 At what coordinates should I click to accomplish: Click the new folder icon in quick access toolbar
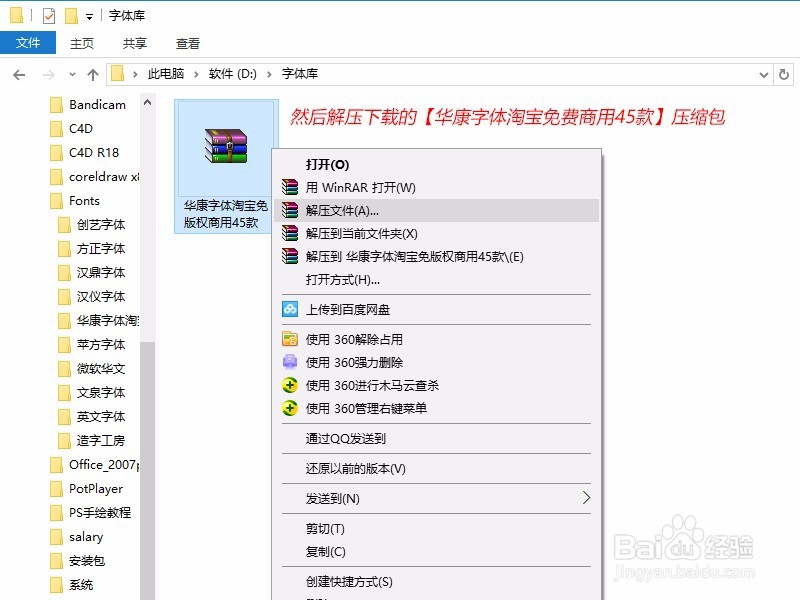[x=71, y=16]
